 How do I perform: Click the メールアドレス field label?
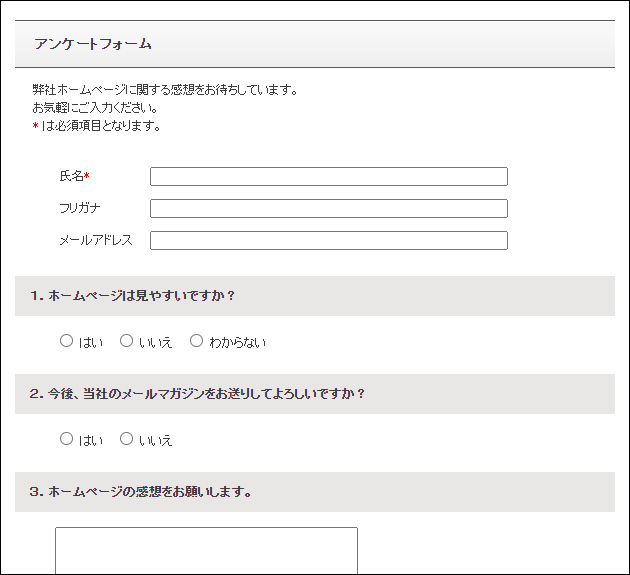(96, 241)
